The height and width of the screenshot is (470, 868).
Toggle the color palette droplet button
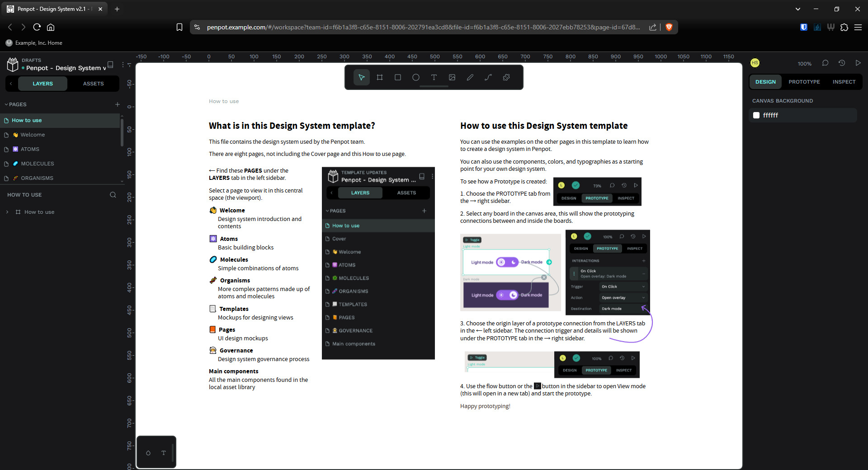point(148,453)
